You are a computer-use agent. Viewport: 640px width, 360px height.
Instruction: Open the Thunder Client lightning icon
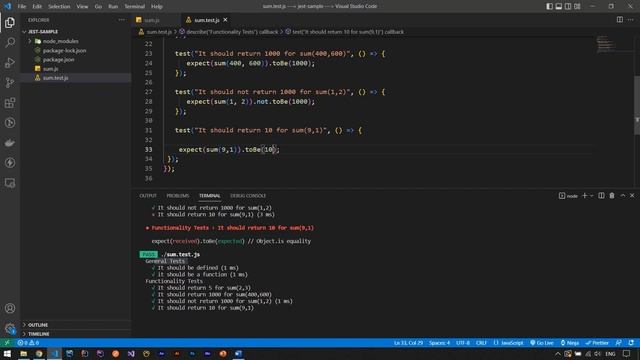(10, 162)
